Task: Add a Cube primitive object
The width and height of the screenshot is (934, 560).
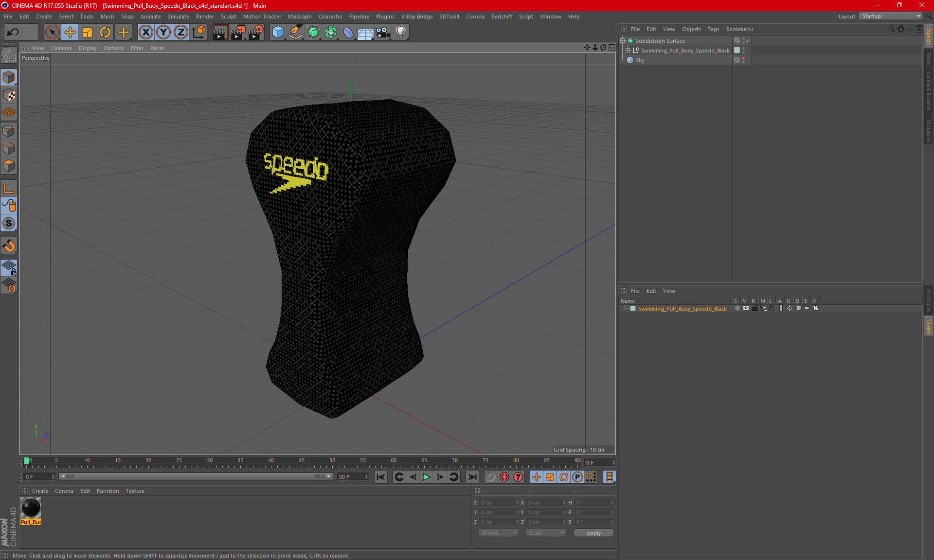Action: (278, 33)
